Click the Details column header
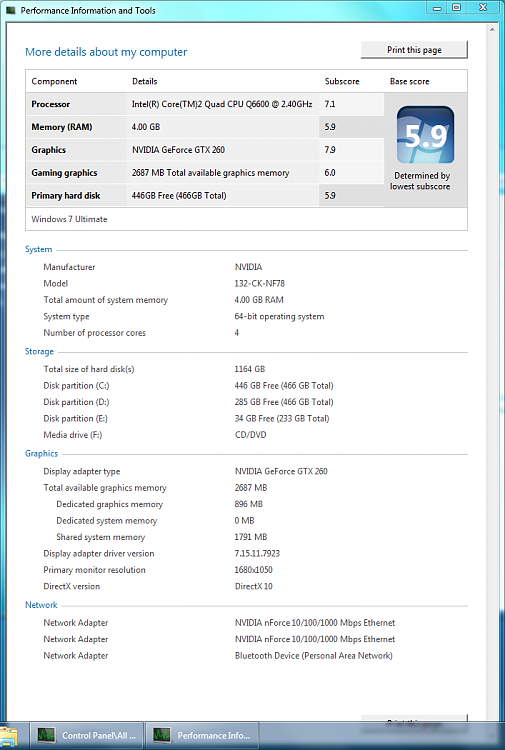 (144, 81)
